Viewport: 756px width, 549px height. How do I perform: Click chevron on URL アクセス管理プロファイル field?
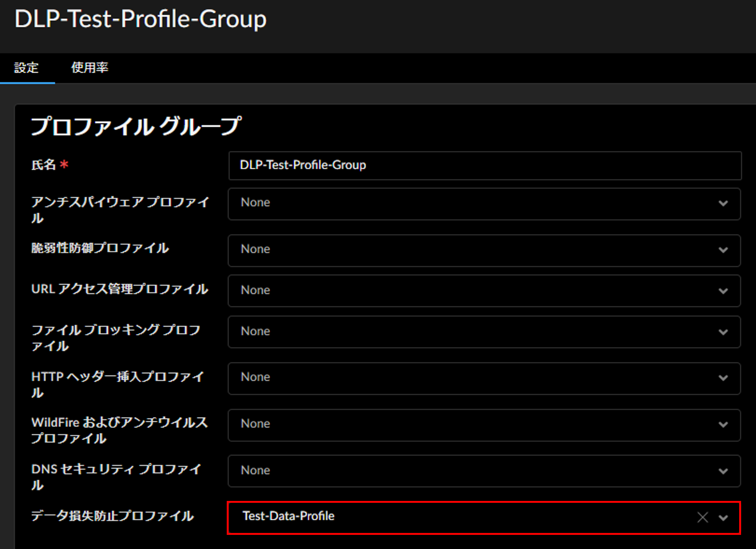click(x=723, y=291)
